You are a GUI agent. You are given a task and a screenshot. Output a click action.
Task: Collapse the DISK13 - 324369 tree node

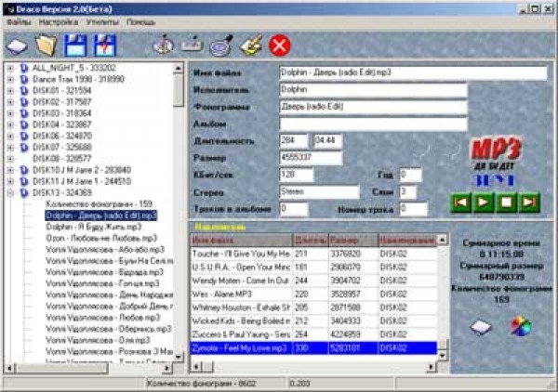tap(10, 192)
